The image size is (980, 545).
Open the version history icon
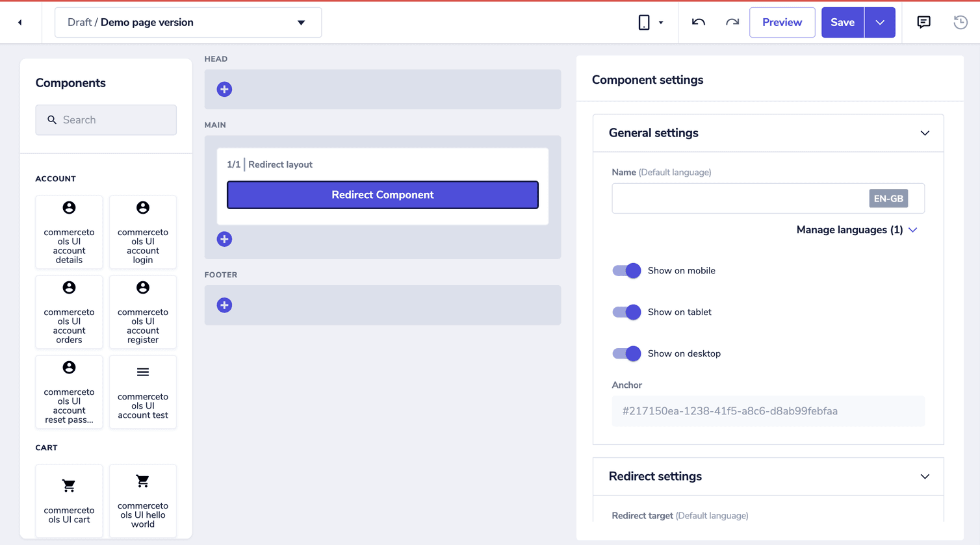(x=960, y=21)
